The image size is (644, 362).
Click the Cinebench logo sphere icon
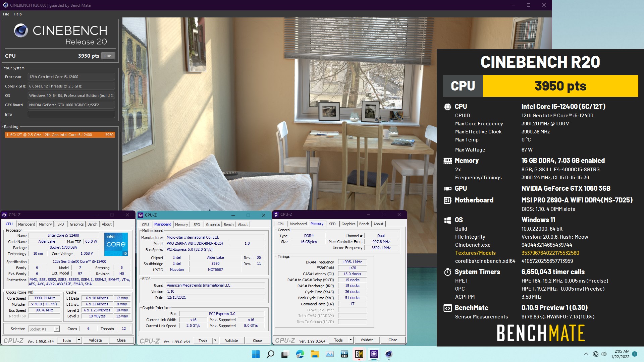pos(21,31)
